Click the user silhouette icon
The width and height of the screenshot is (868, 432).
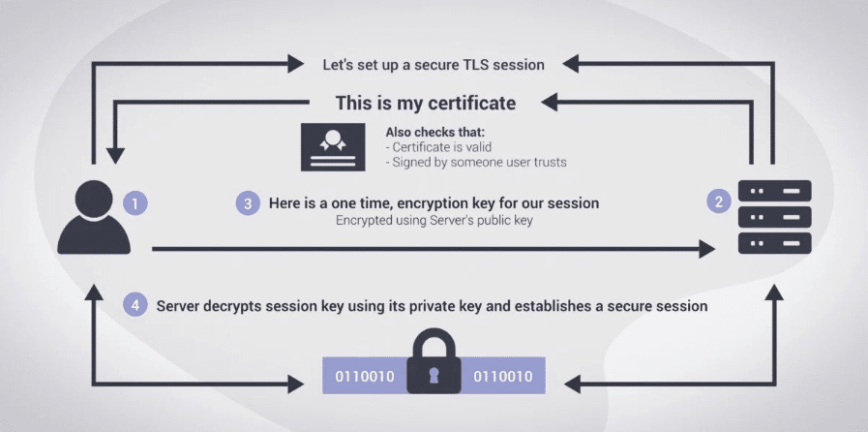94,217
